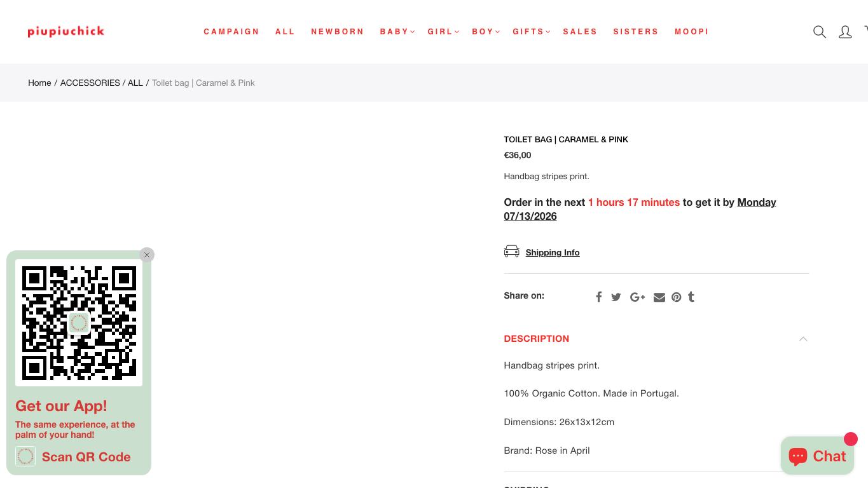Image resolution: width=868 pixels, height=488 pixels.
Task: Click the Monday 07/13/2026 delivery date
Action: click(x=640, y=209)
